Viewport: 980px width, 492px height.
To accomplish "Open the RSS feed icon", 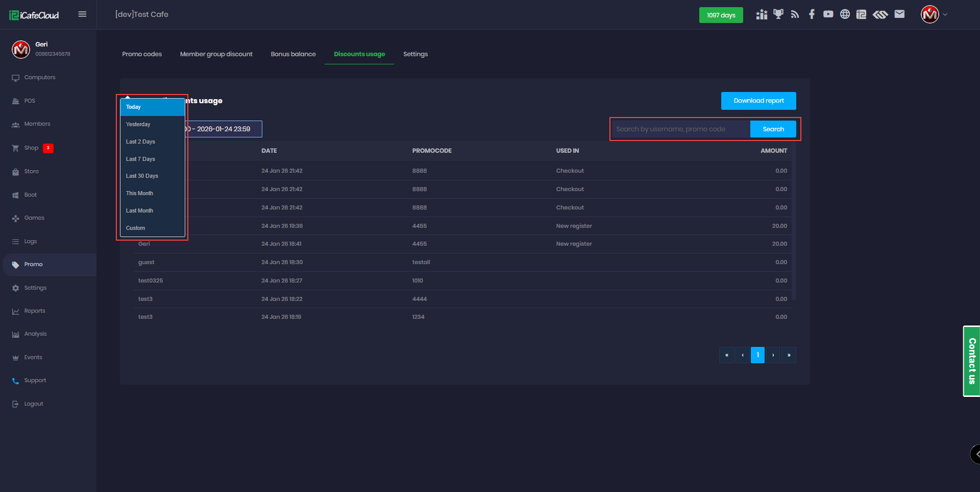I will coord(795,14).
